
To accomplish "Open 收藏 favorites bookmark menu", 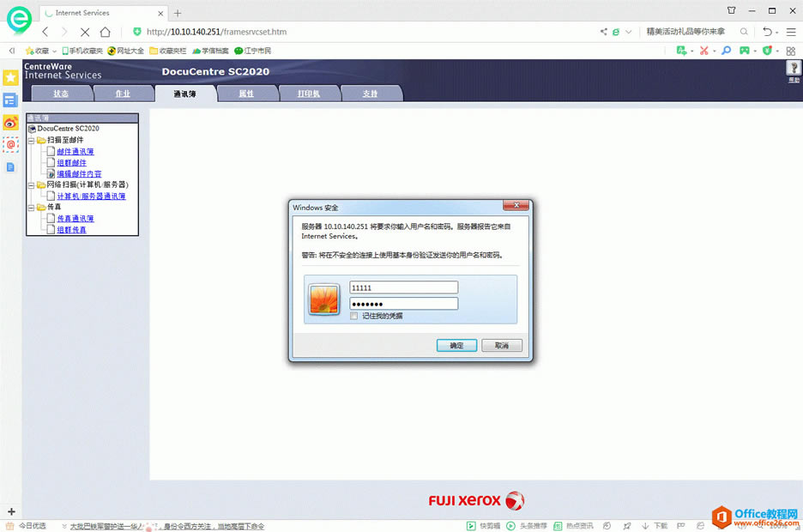I will (x=40, y=51).
